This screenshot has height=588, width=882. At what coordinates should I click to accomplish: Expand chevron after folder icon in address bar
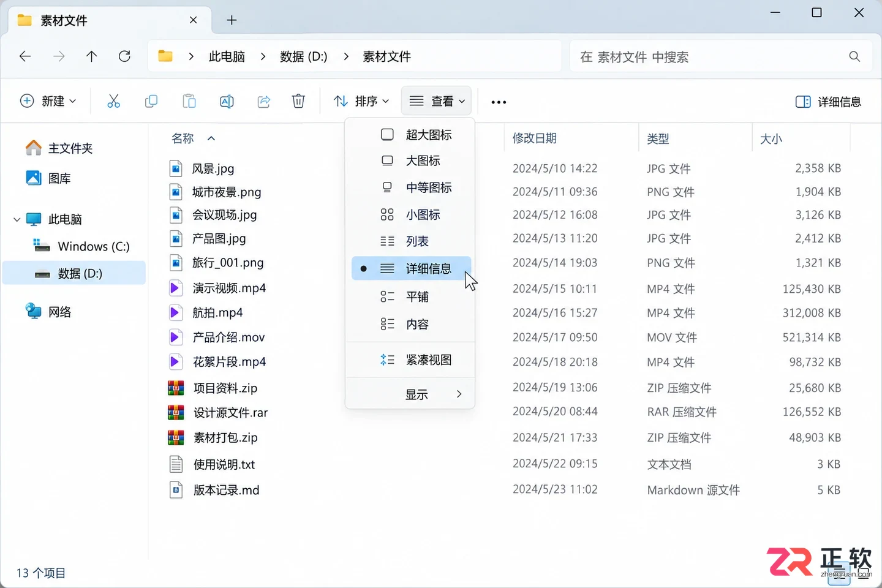191,56
